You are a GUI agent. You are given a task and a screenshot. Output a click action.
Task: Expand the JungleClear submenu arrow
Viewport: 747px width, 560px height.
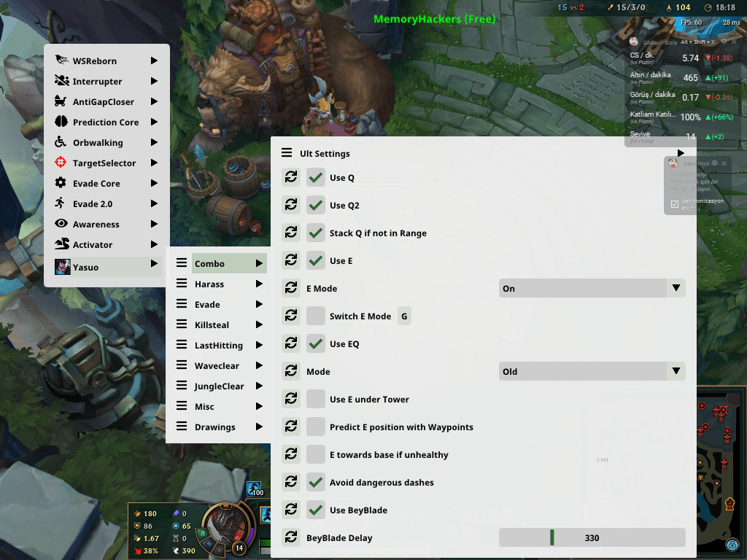coord(259,386)
